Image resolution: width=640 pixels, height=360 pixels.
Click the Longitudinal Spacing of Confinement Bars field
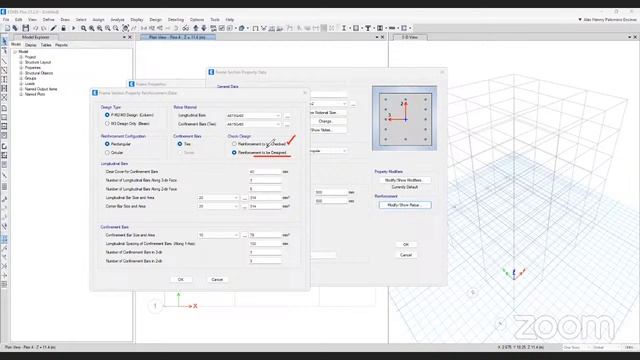pos(265,244)
